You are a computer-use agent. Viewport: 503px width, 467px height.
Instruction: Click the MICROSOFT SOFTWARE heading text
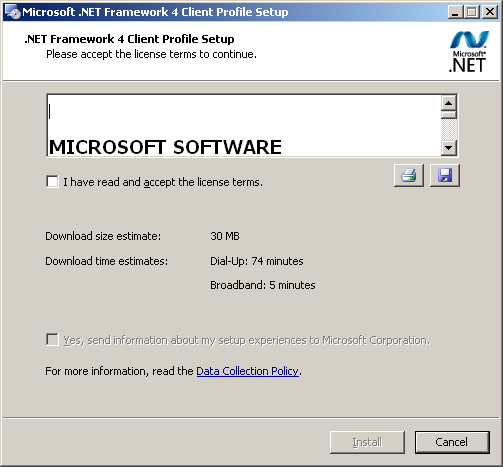(165, 147)
